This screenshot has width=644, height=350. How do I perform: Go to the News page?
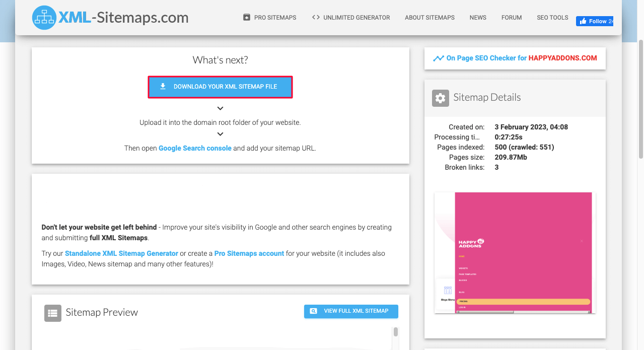click(x=477, y=18)
